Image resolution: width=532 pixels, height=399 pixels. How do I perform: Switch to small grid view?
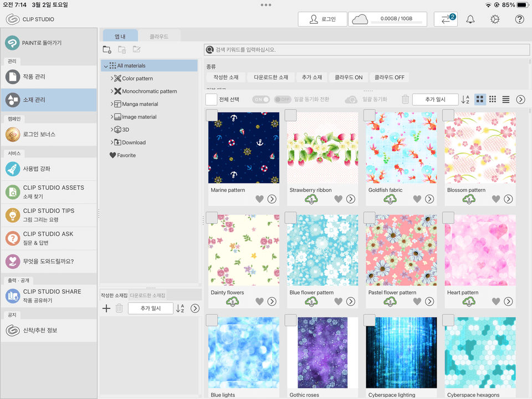tap(493, 100)
